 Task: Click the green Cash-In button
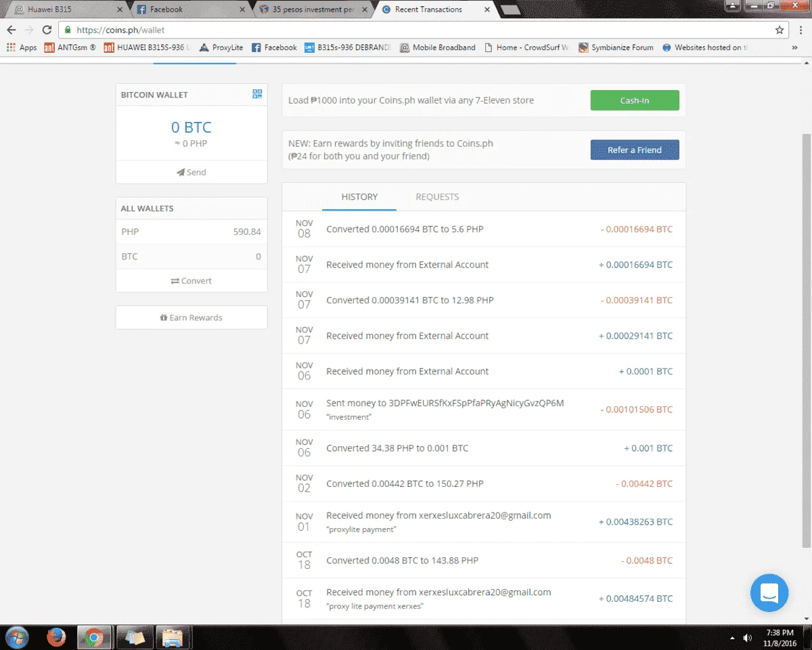pos(635,100)
